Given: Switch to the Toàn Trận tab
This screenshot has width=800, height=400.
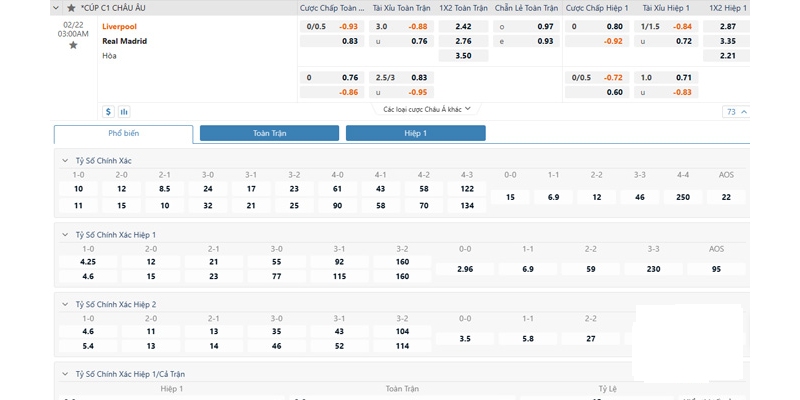Looking at the screenshot, I should click(x=269, y=133).
